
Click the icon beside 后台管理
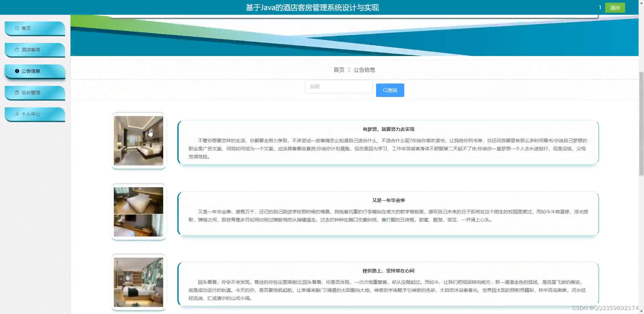[x=17, y=93]
